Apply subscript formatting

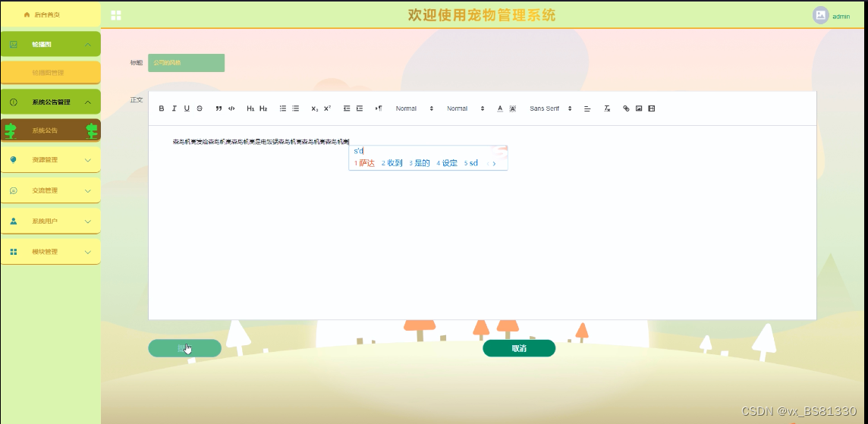[x=314, y=108]
